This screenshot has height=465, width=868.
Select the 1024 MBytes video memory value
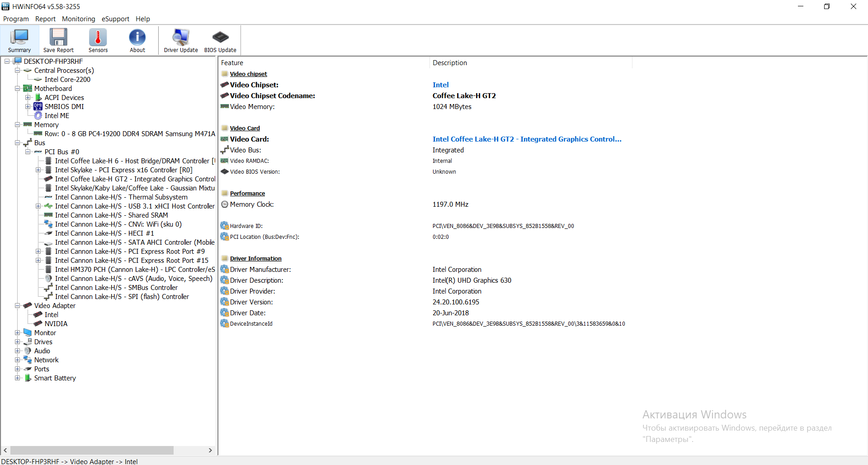point(452,106)
